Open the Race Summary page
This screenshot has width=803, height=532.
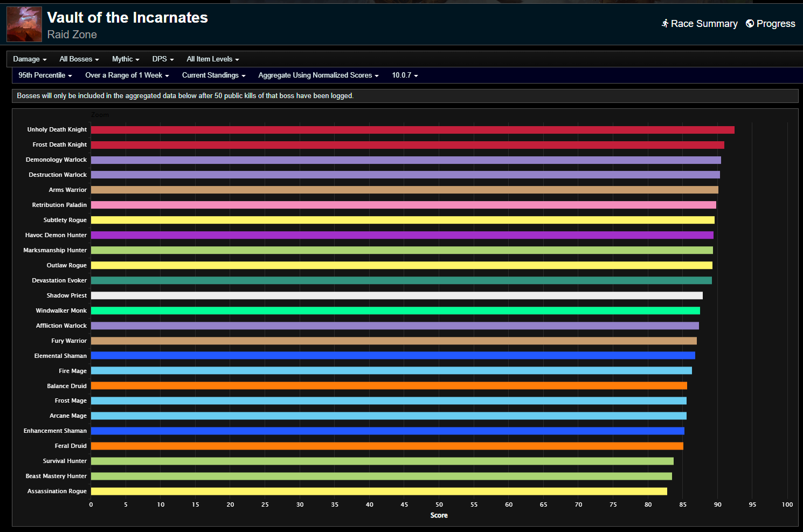[700, 24]
